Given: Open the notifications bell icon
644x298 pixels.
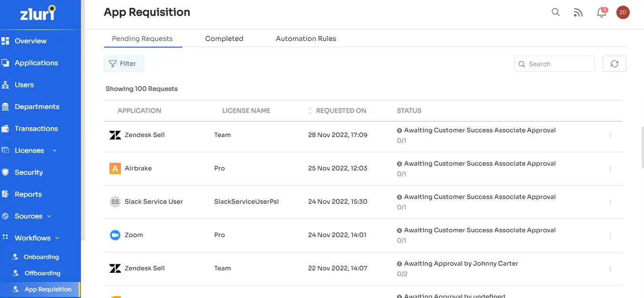Looking at the screenshot, I should click(x=602, y=12).
